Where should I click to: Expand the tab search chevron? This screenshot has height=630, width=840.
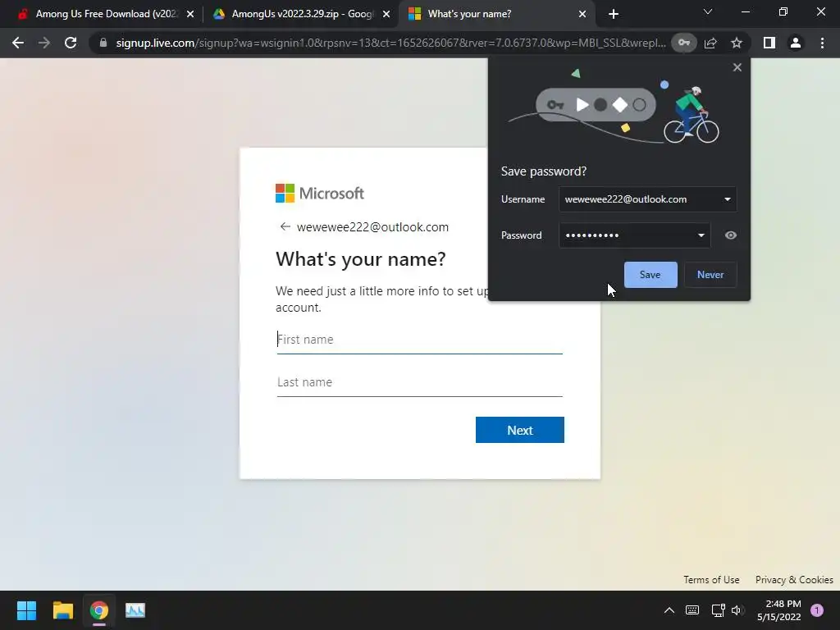708,11
